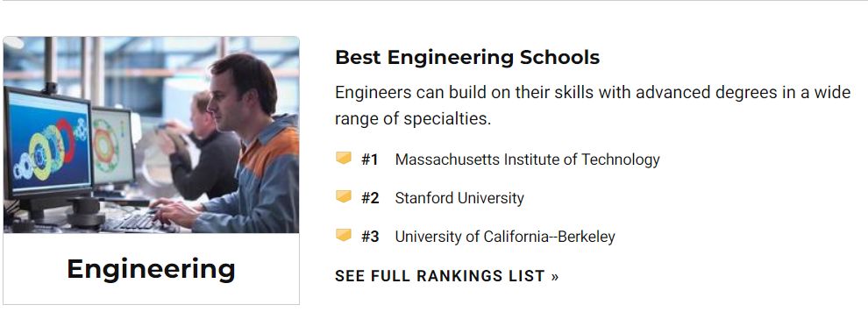The image size is (868, 319).
Task: Click the Engineering card title
Action: click(151, 269)
